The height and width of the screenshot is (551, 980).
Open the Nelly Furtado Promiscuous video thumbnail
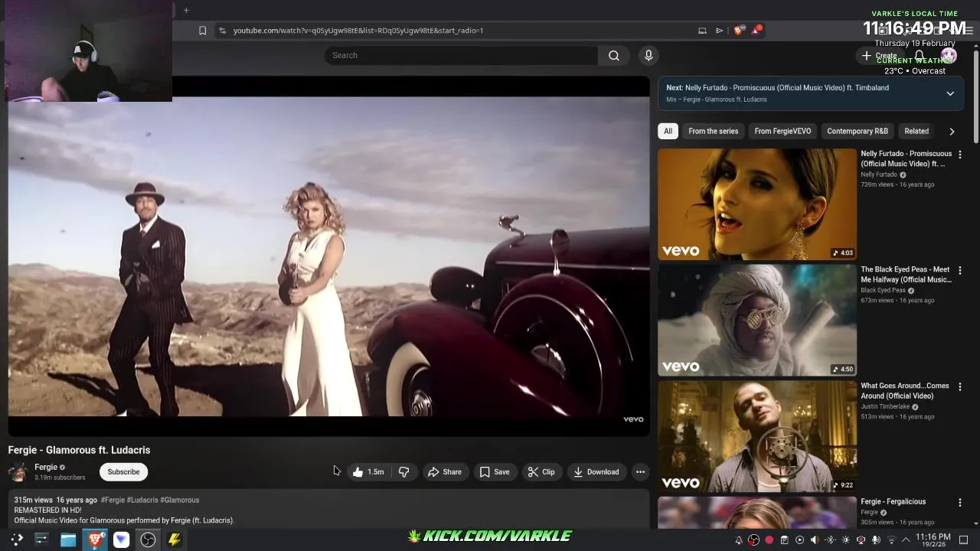(757, 204)
